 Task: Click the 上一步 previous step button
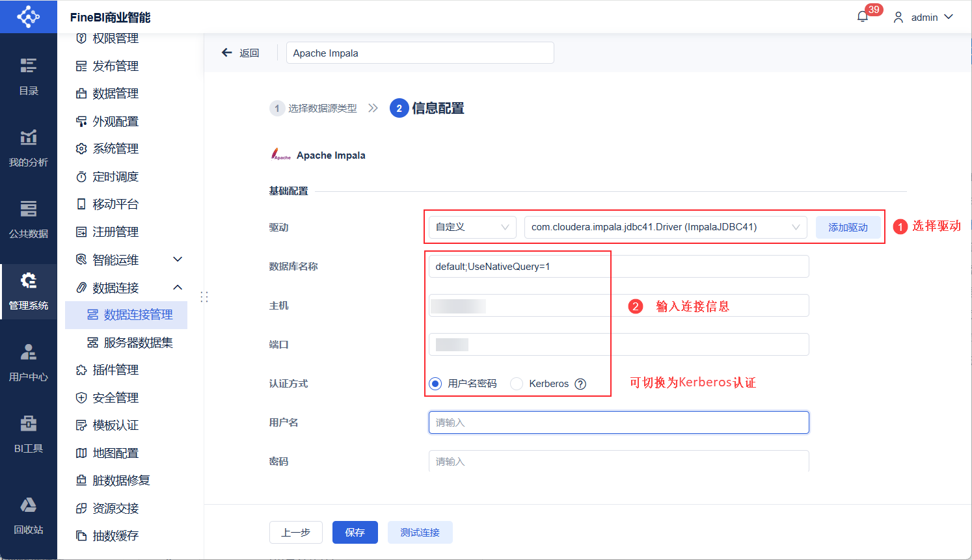coord(296,532)
